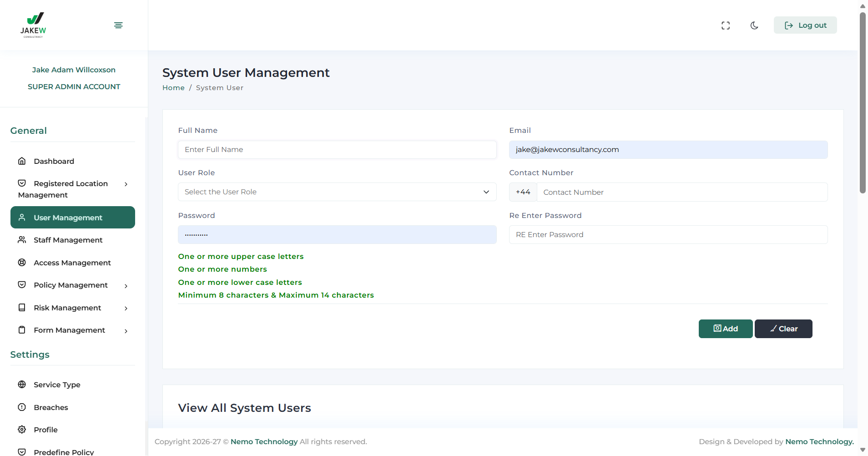
Task: Click the page vertical scrollbar thumb
Action: coord(863,102)
